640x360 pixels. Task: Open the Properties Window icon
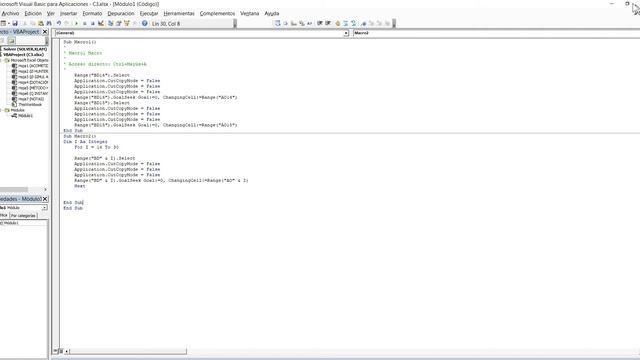(x=119, y=24)
